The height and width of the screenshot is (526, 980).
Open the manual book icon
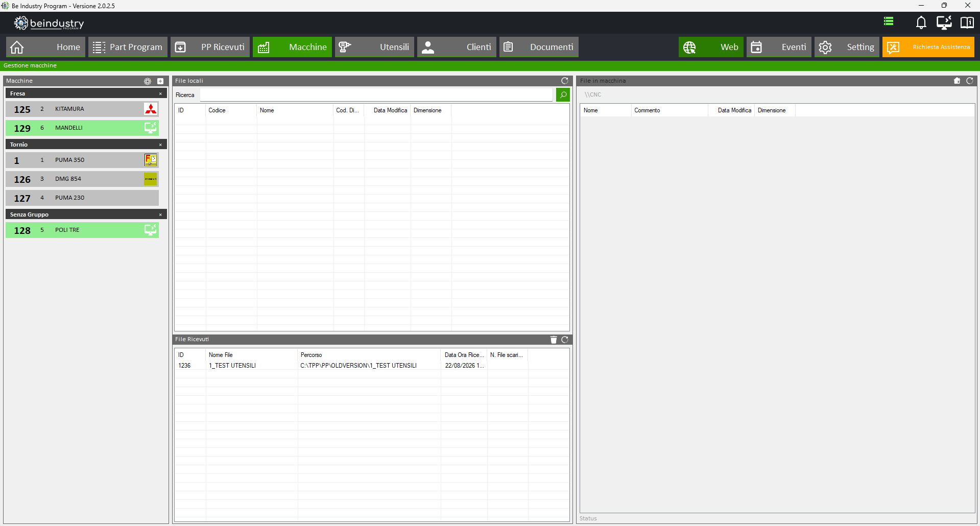[967, 22]
